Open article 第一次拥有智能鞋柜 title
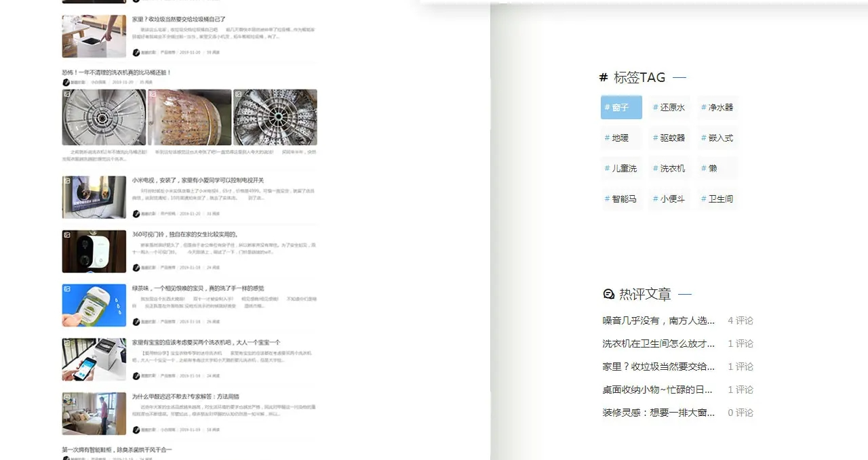This screenshot has width=868, height=460. tap(117, 450)
